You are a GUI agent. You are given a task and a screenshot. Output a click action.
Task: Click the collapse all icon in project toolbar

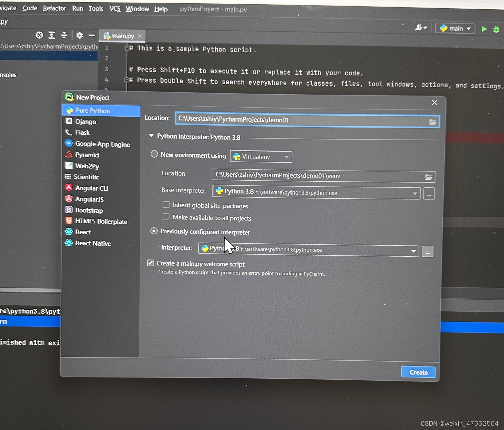[64, 35]
